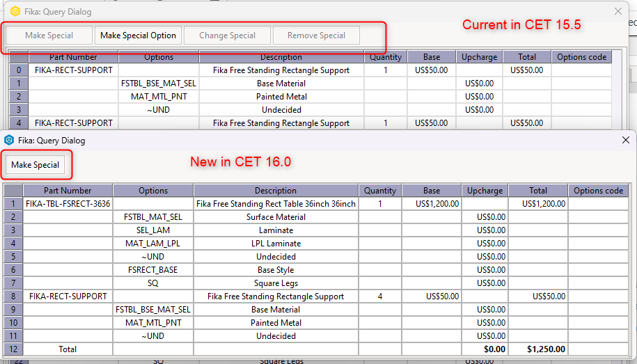Select row header 8 in lower table
637x364 pixels.
point(13,296)
